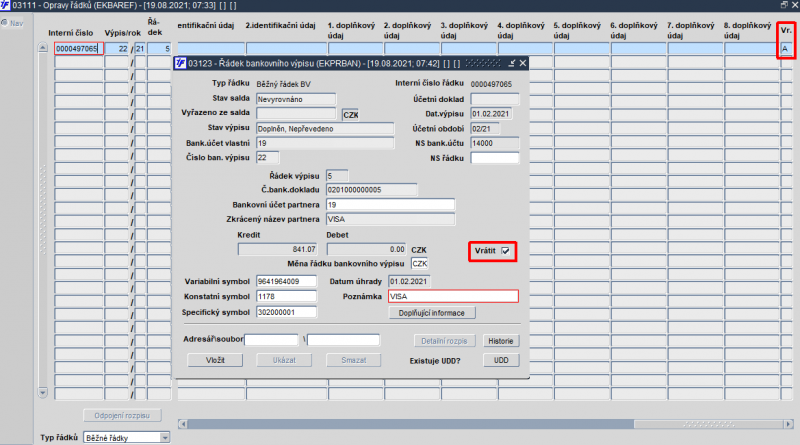The image size is (800, 445).
Task: Click the vertical scroll up arrow
Action: click(x=43, y=48)
